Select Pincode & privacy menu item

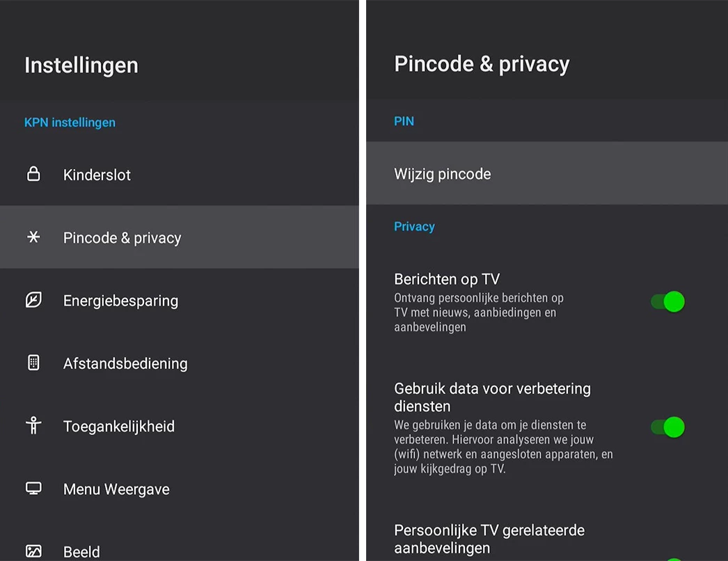[x=122, y=238]
